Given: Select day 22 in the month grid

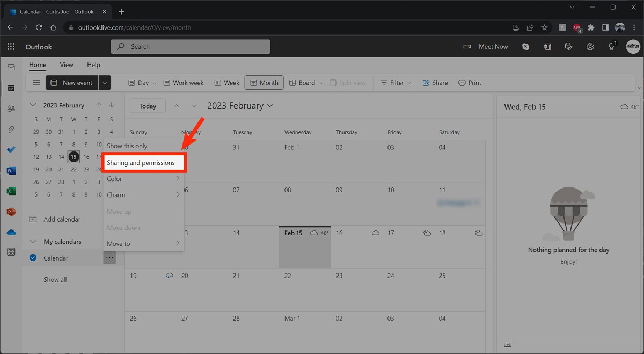Looking at the screenshot, I should (305, 290).
